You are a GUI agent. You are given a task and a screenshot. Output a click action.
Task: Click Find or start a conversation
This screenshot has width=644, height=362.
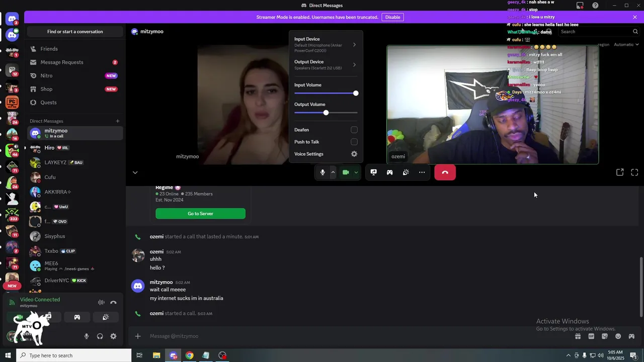click(x=75, y=32)
